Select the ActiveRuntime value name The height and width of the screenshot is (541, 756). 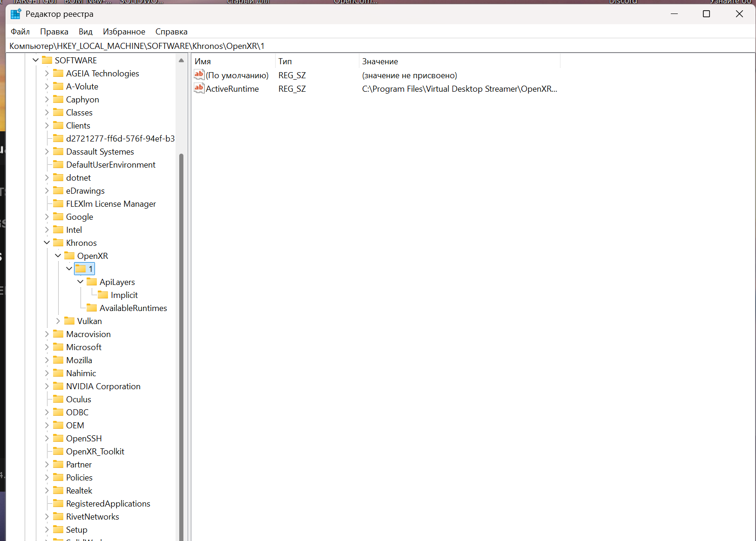click(x=232, y=89)
